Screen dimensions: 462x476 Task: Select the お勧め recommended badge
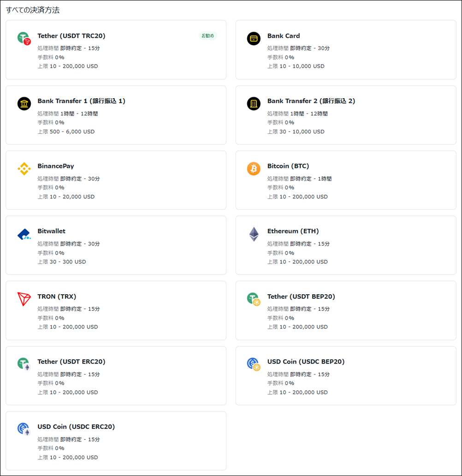tap(208, 36)
